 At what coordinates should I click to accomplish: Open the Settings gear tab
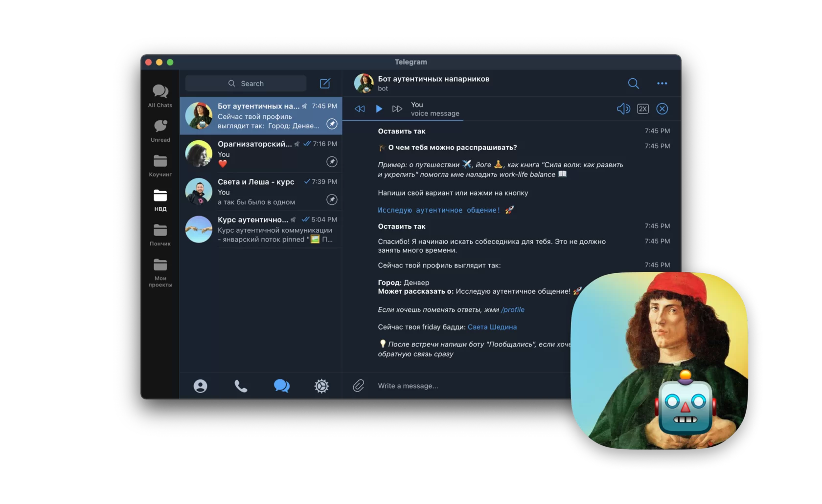(x=321, y=386)
